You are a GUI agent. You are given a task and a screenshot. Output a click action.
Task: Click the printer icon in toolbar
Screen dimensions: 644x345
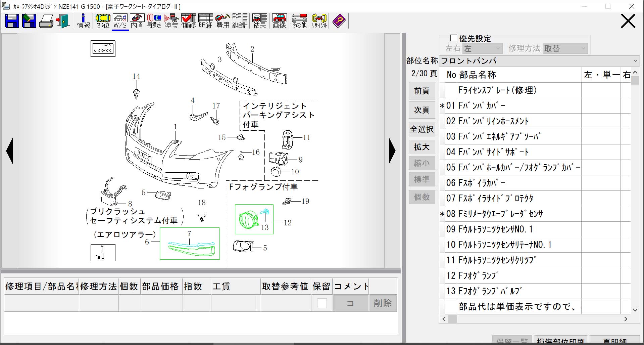pyautogui.click(x=46, y=21)
